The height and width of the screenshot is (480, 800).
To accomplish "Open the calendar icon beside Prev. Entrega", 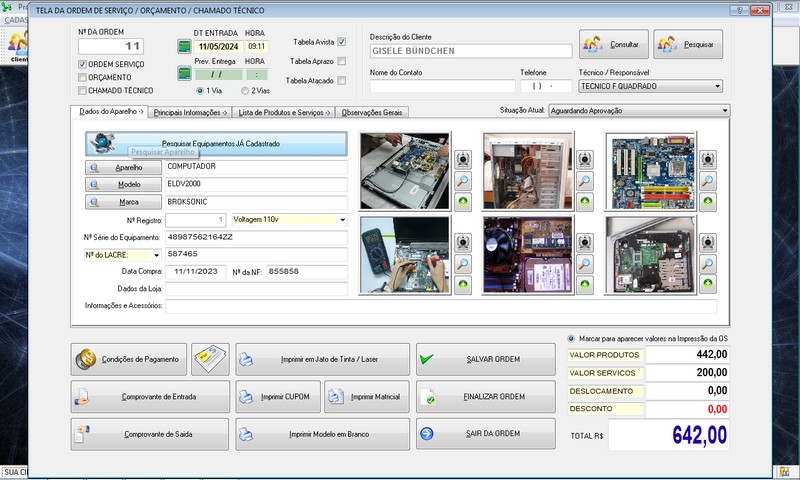I will (184, 73).
